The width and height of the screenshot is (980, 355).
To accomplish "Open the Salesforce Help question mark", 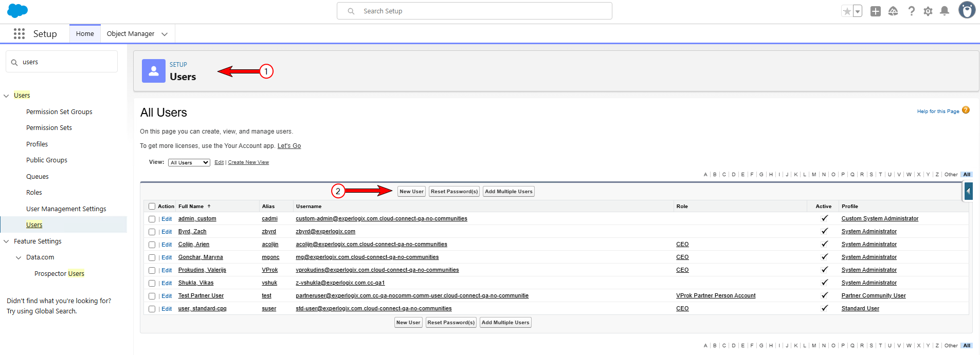I will (911, 11).
